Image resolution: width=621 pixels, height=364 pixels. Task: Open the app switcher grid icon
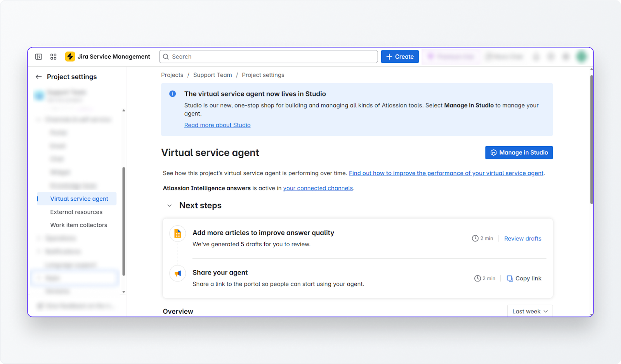pos(53,56)
